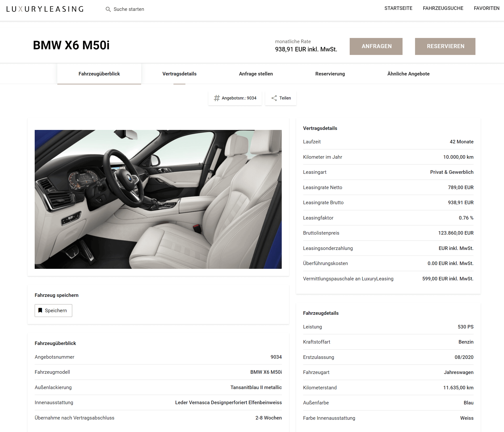Click the search magnifier icon
This screenshot has width=504, height=432.
tap(108, 9)
